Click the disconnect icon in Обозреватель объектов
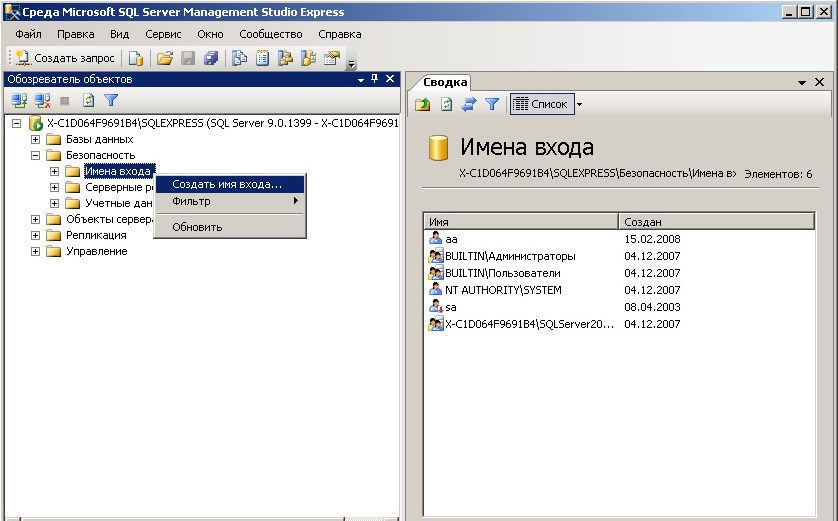Viewport: 838px width, 521px height. [42, 100]
